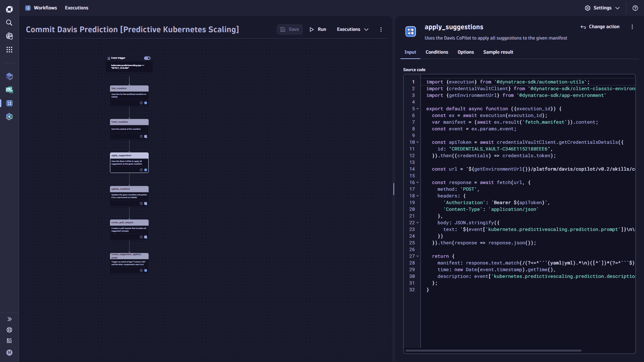Click the Workflows app icon in top bar
Screen dimensions: 644x362
[28, 8]
